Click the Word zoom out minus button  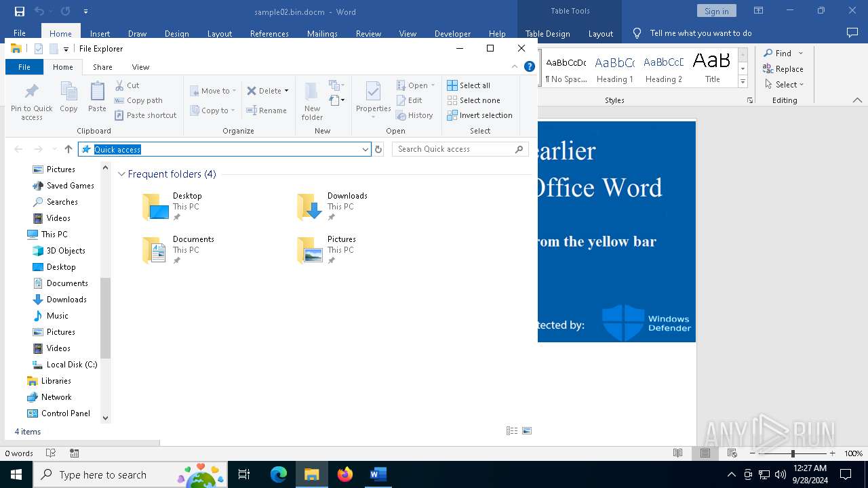[753, 453]
